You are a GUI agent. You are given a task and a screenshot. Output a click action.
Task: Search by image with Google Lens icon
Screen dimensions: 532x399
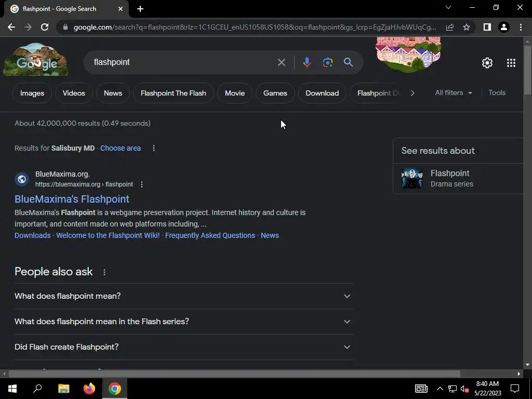pos(327,62)
